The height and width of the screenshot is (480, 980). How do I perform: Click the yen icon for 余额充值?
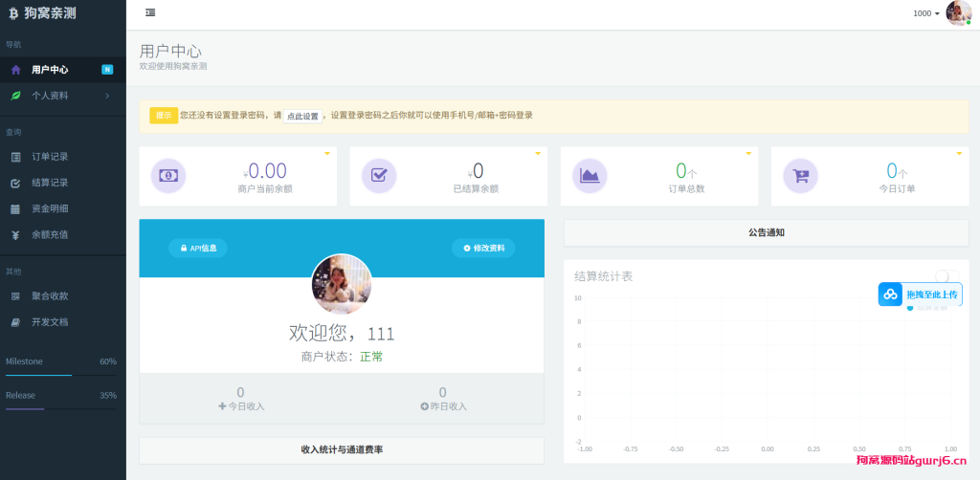(15, 234)
